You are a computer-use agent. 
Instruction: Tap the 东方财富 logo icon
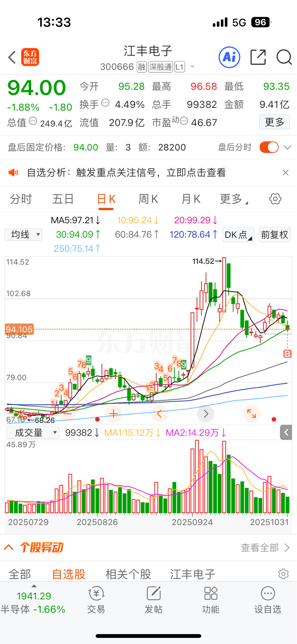pyautogui.click(x=30, y=57)
